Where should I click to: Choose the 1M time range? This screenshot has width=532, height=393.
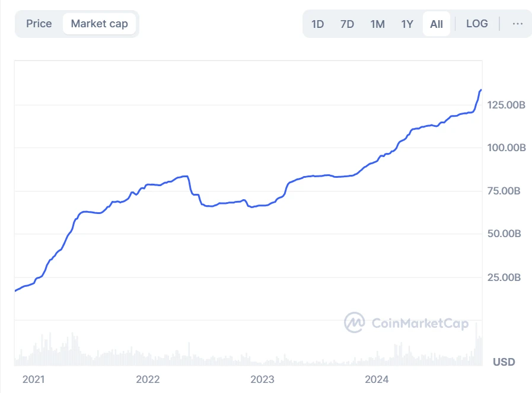point(377,24)
